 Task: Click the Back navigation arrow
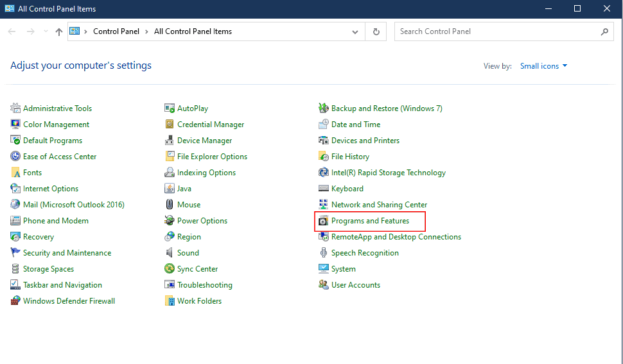[x=12, y=31]
